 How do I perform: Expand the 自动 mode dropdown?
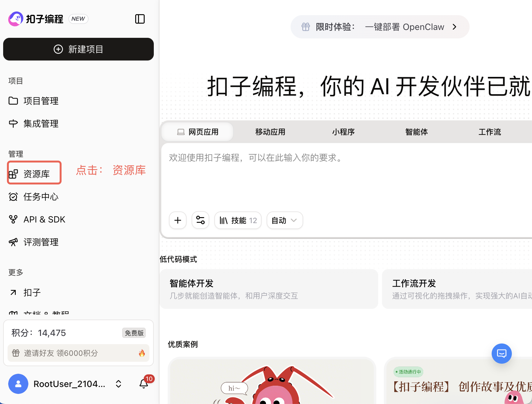point(285,220)
